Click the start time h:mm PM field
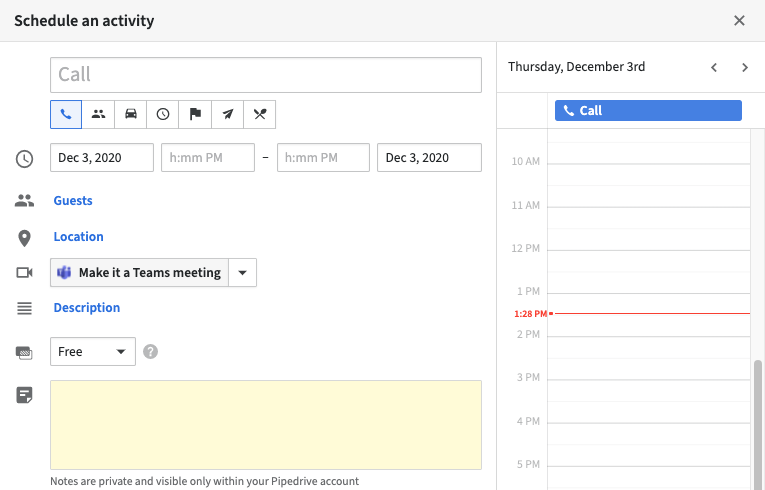The image size is (765, 490). (208, 157)
